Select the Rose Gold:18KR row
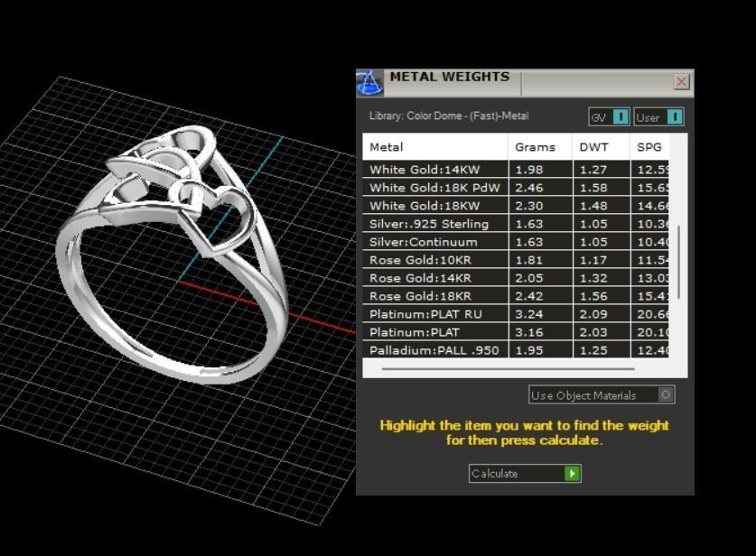This screenshot has height=556, width=756. pyautogui.click(x=516, y=296)
